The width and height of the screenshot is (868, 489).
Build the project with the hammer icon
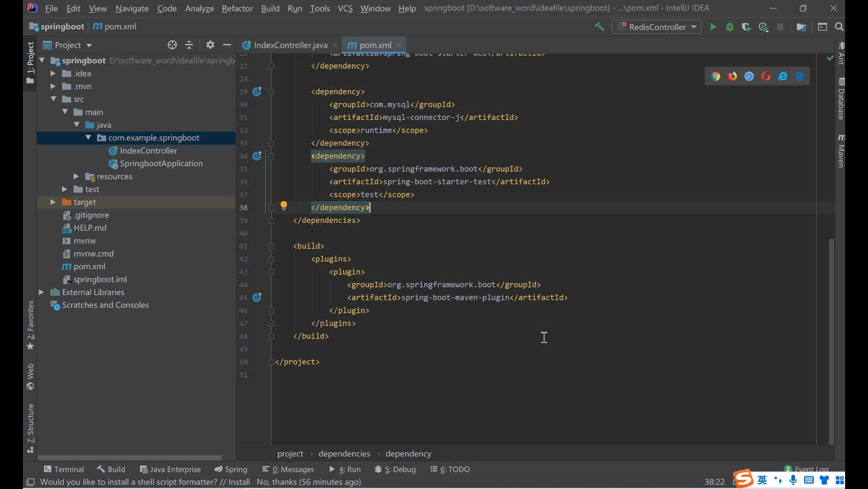pyautogui.click(x=599, y=26)
